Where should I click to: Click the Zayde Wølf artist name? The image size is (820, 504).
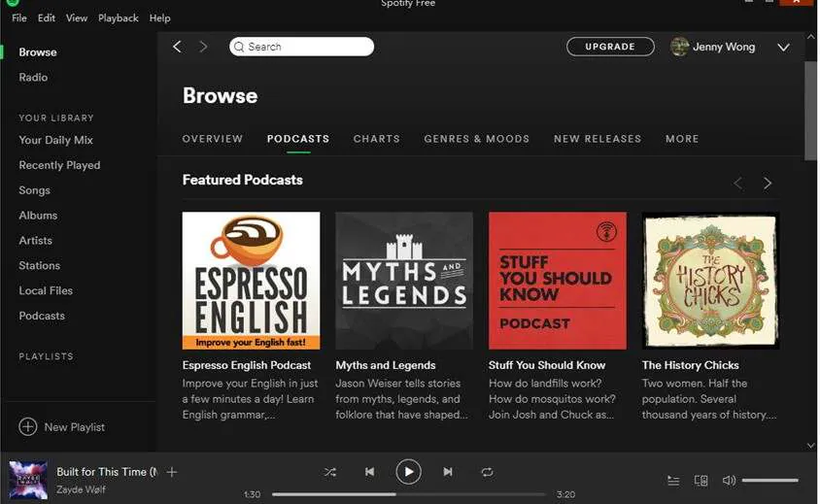click(x=81, y=489)
